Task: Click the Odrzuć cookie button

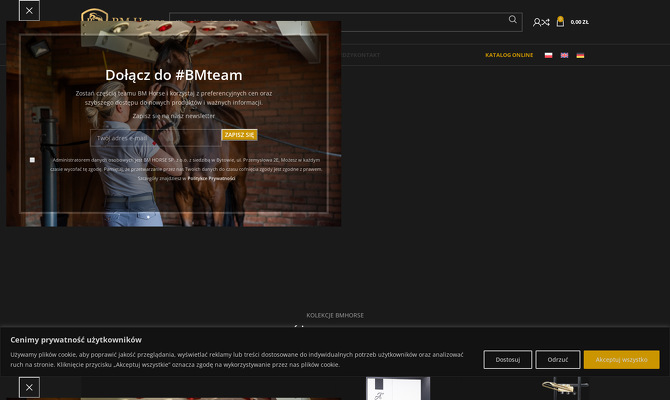Action: point(558,359)
